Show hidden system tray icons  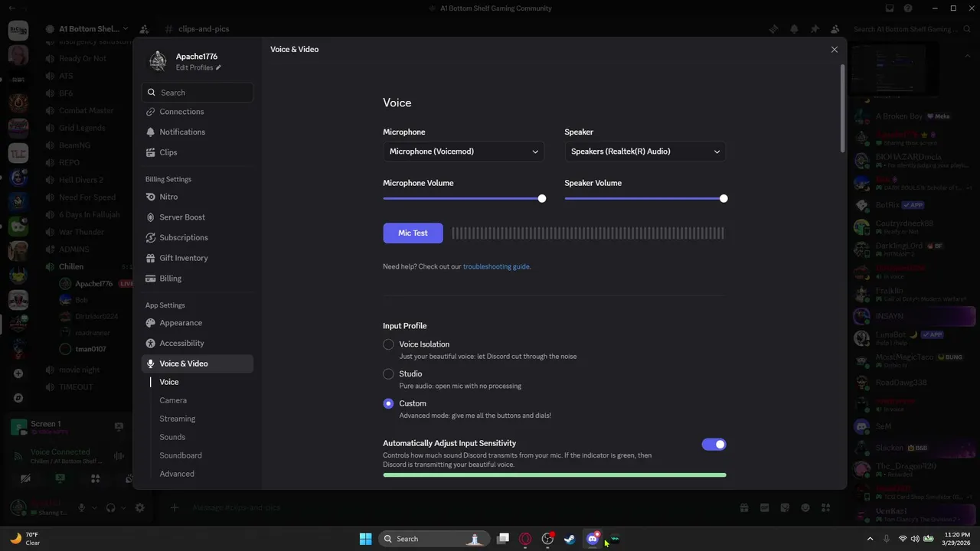pyautogui.click(x=870, y=539)
